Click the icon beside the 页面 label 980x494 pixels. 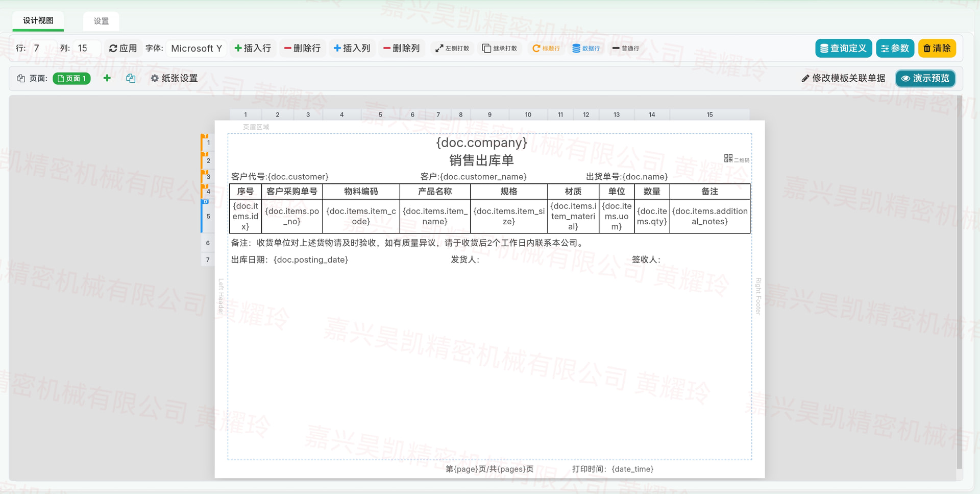pos(21,78)
